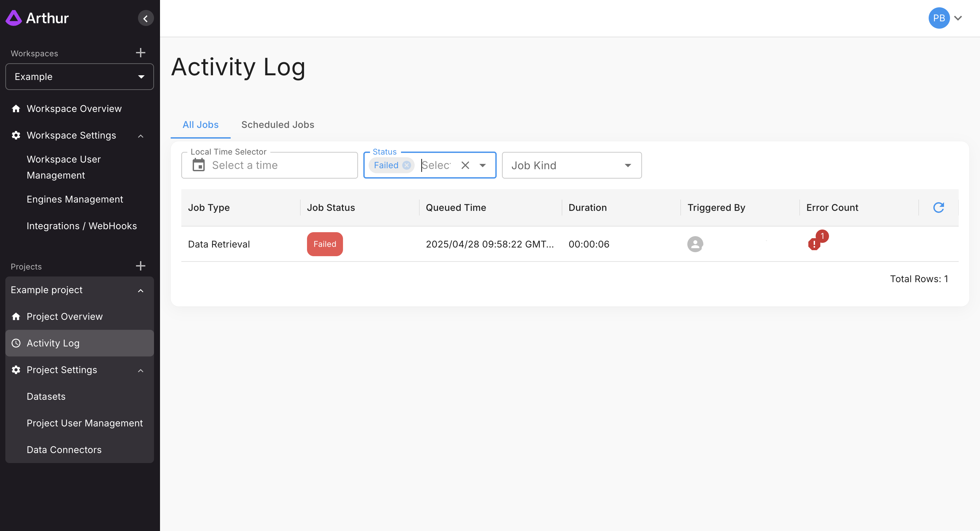Add a new workspace with plus icon
The width and height of the screenshot is (980, 531).
click(x=140, y=53)
